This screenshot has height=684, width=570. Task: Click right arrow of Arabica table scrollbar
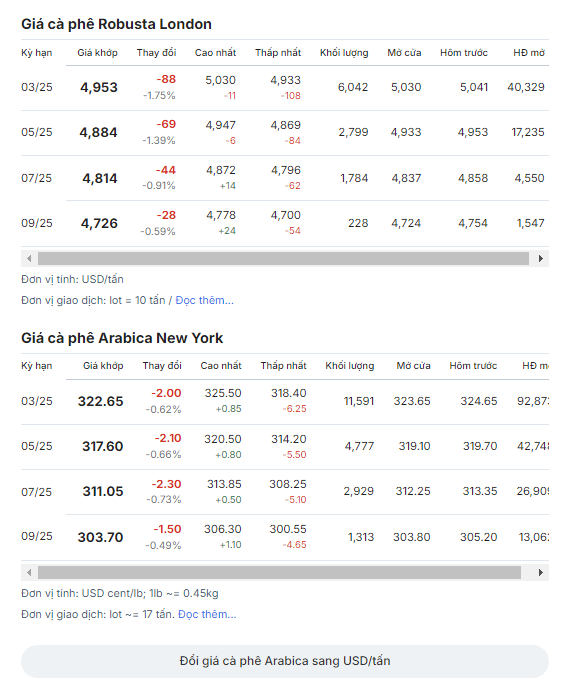541,572
